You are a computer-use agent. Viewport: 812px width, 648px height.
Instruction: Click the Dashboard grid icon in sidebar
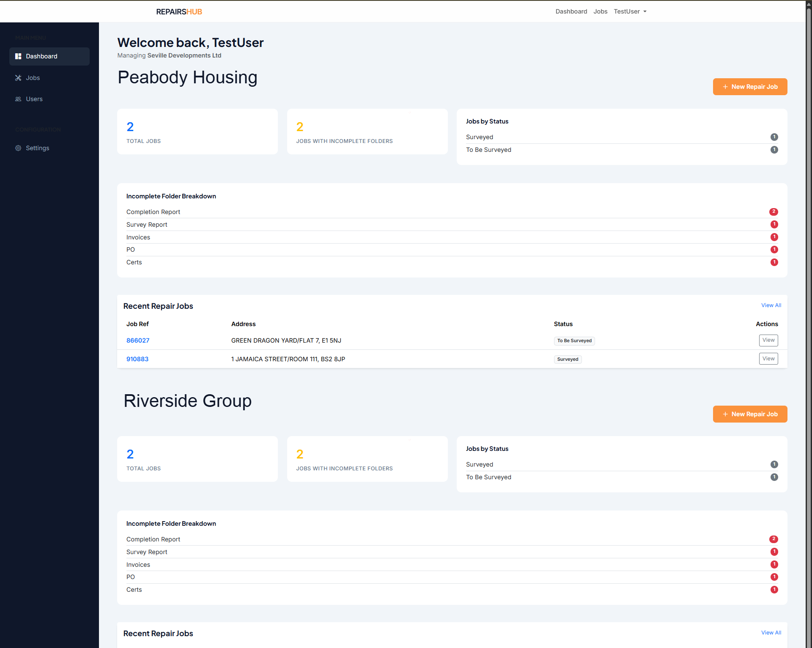18,56
